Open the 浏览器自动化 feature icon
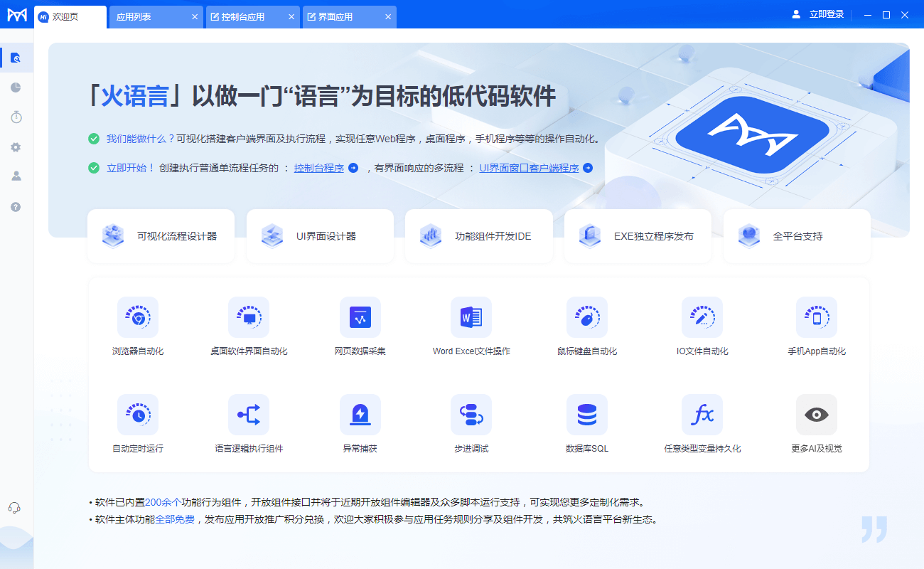 coord(137,317)
